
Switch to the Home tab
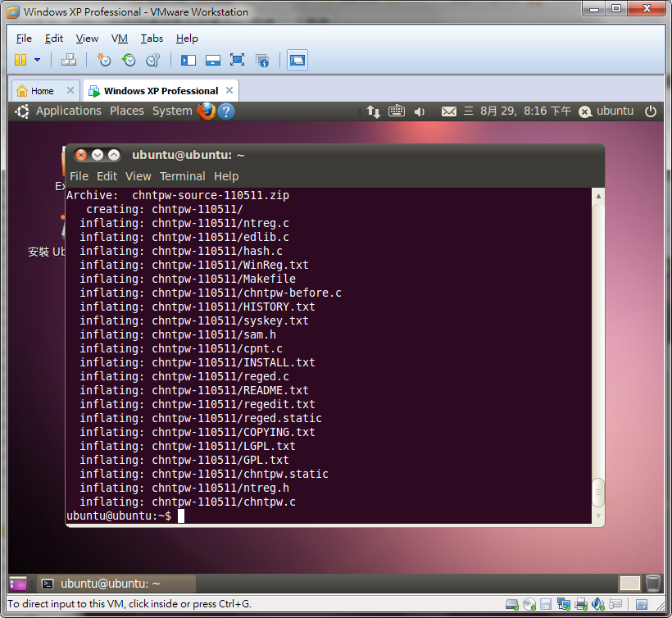(x=42, y=91)
